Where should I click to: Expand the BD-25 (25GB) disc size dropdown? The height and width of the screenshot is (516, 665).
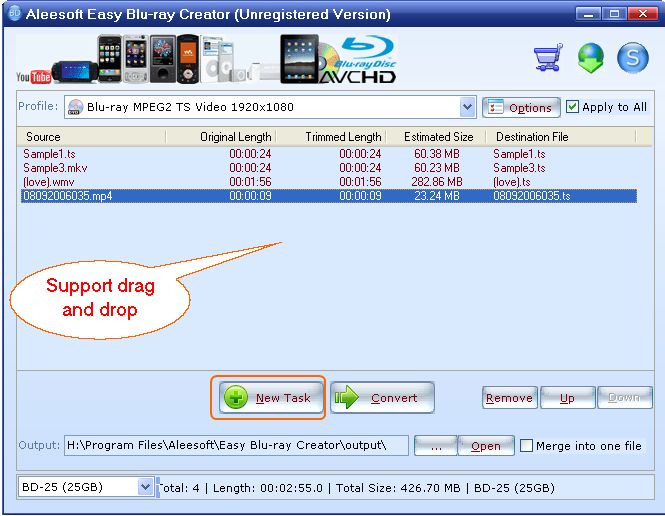point(145,487)
